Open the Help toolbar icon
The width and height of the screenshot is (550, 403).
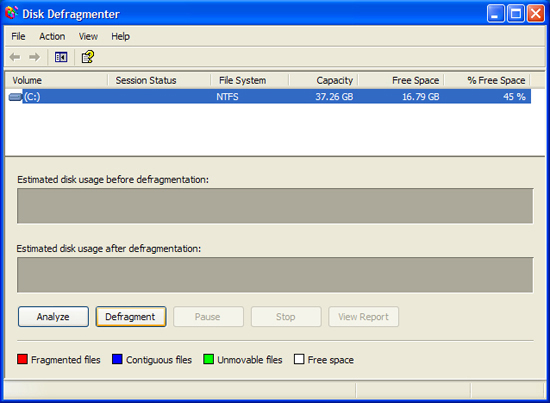[88, 57]
